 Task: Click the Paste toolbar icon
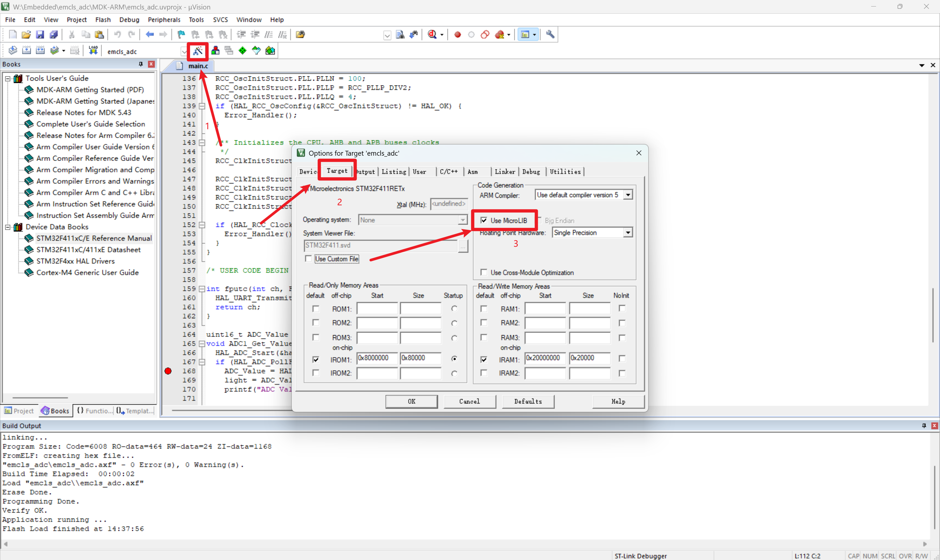pyautogui.click(x=99, y=35)
